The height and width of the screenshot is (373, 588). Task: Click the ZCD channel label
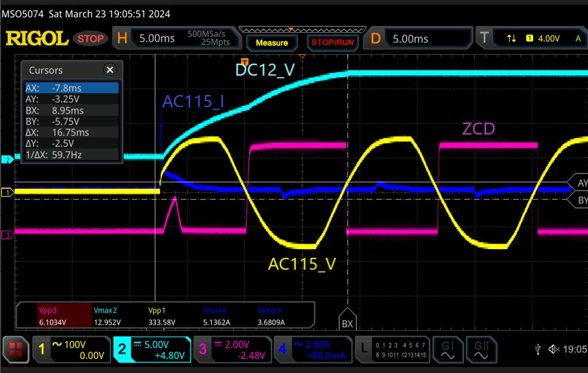[x=478, y=129]
